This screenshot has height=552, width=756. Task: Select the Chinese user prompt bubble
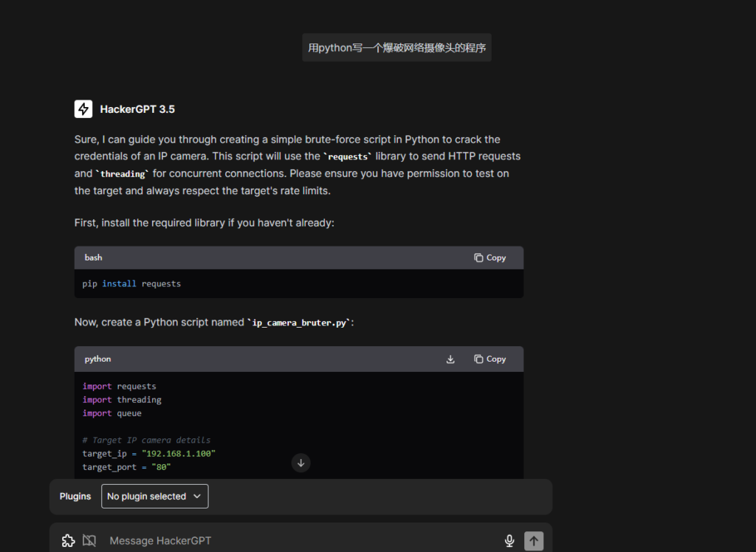tap(396, 48)
